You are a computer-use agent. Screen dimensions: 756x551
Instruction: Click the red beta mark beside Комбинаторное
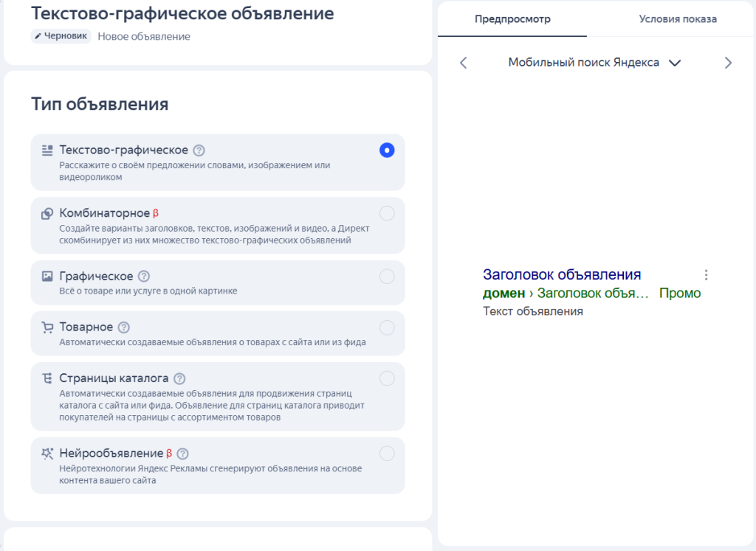[x=156, y=213]
